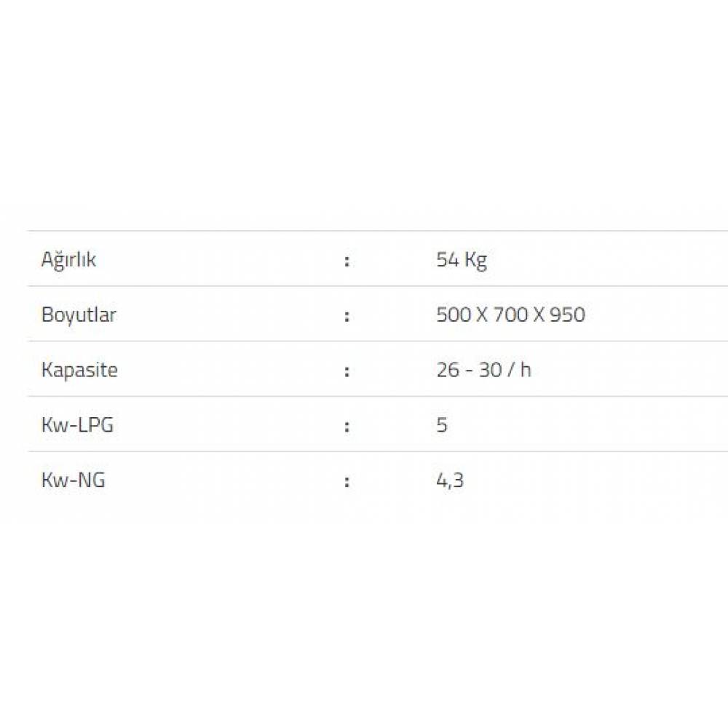The height and width of the screenshot is (728, 728).
Task: Click the Boyutlar label
Action: tap(79, 315)
